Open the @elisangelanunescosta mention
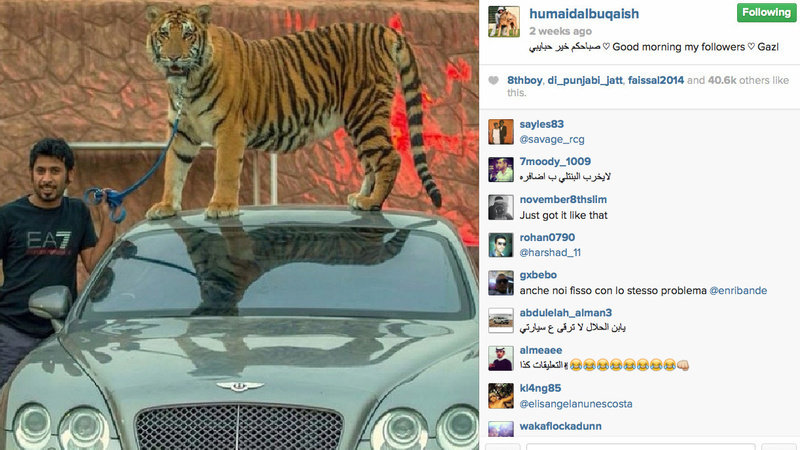 tap(576, 404)
